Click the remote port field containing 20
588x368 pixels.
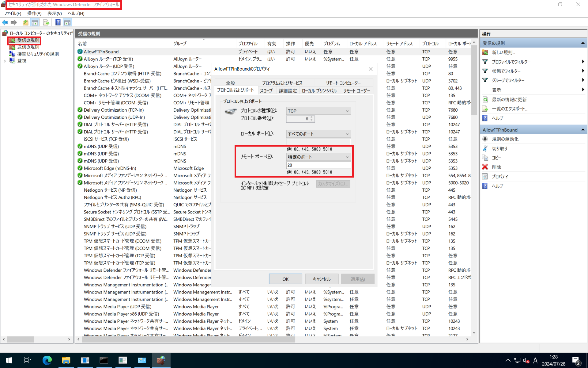[318, 165]
